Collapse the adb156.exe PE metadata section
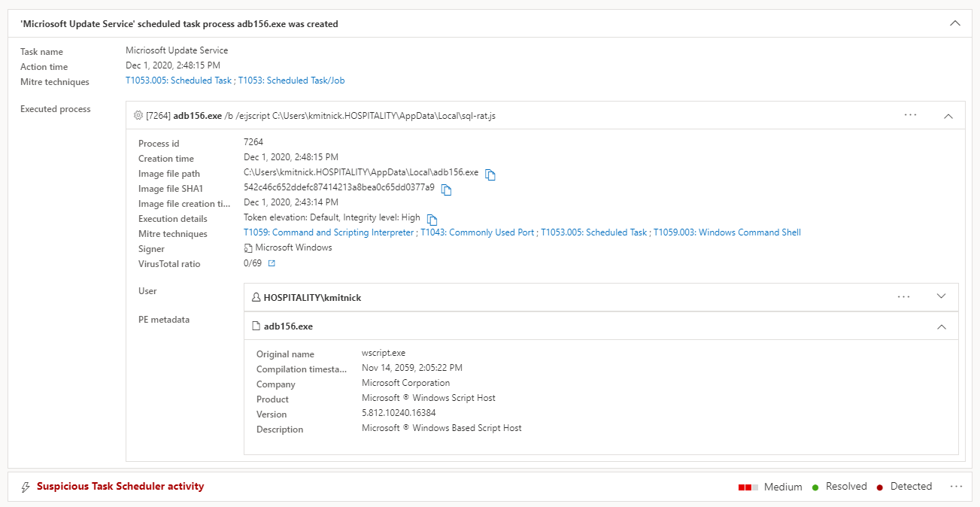 (x=941, y=326)
